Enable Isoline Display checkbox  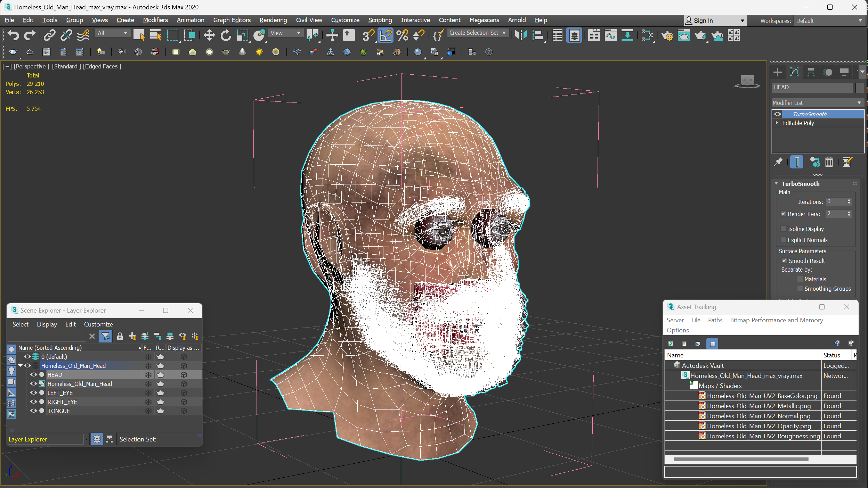click(784, 229)
